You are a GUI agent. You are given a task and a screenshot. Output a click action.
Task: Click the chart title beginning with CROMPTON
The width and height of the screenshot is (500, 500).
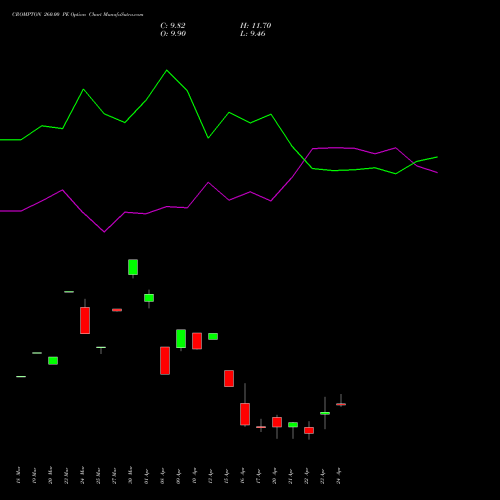77,15
